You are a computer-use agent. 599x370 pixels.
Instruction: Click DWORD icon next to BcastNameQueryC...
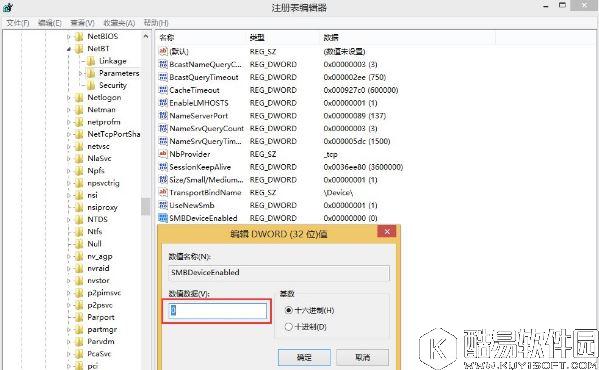(163, 64)
